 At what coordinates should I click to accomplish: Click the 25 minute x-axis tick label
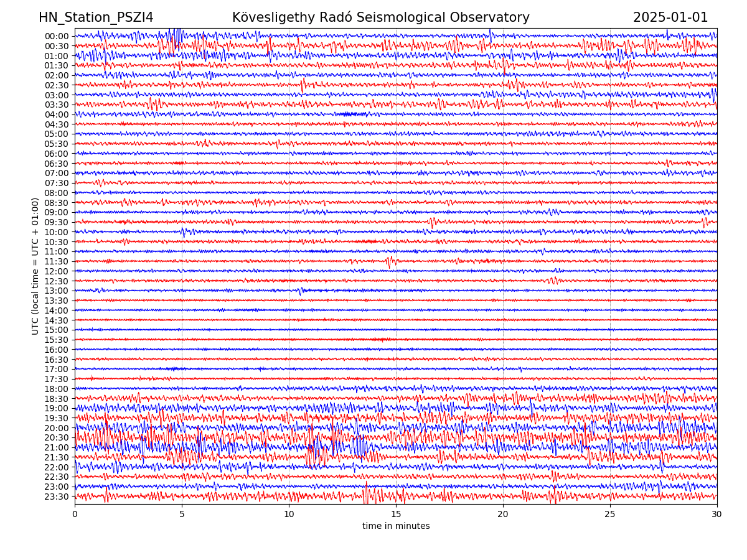610,515
